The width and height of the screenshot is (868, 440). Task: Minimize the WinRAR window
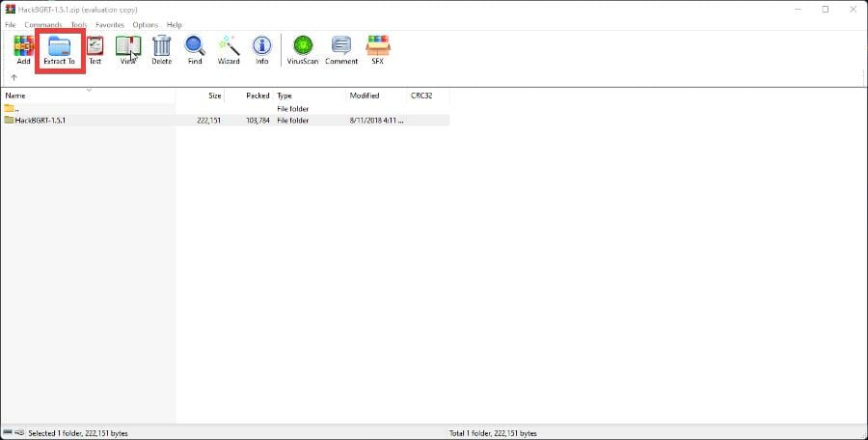click(x=798, y=10)
